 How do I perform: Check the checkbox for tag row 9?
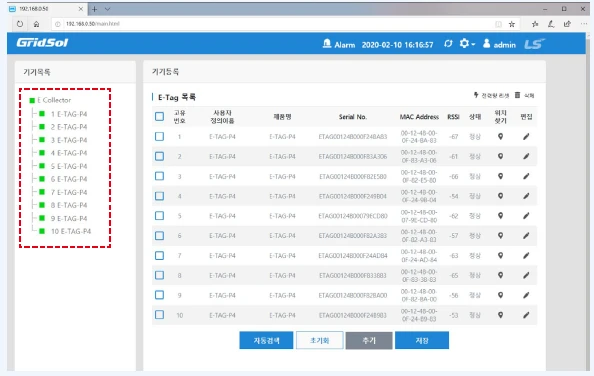pyautogui.click(x=159, y=295)
